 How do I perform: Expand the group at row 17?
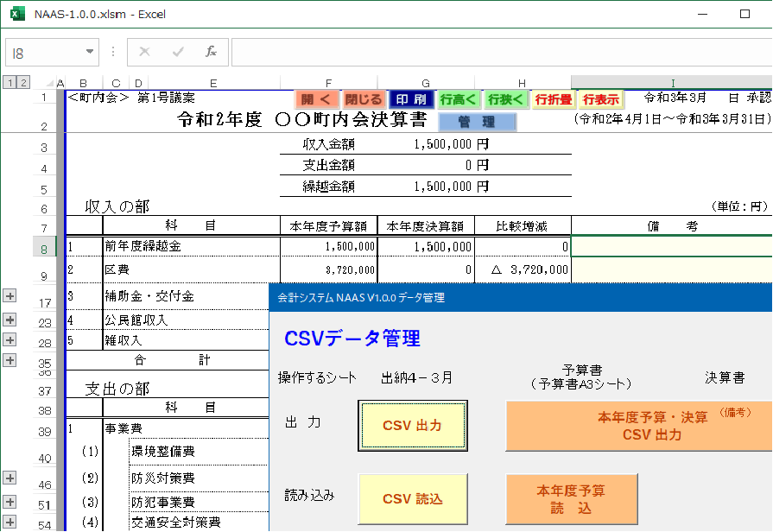[10, 296]
